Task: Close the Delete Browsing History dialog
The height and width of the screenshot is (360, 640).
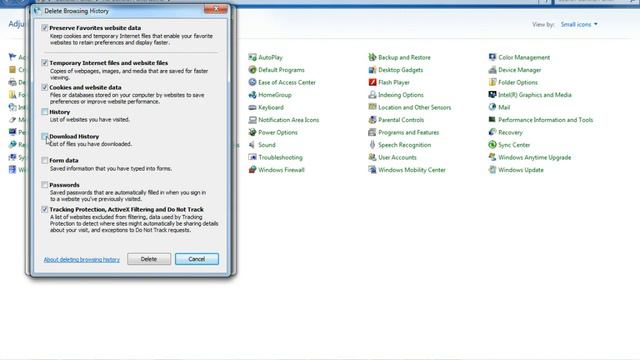Action: (216, 9)
